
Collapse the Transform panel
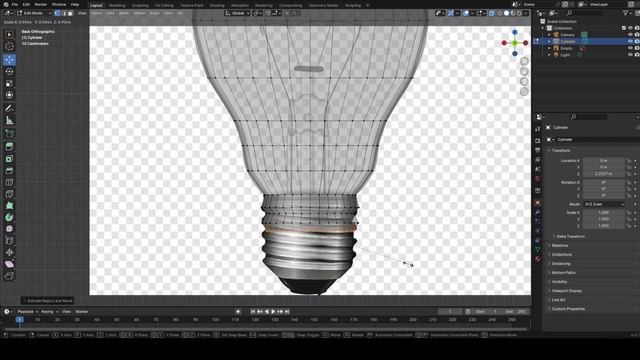pyautogui.click(x=561, y=151)
